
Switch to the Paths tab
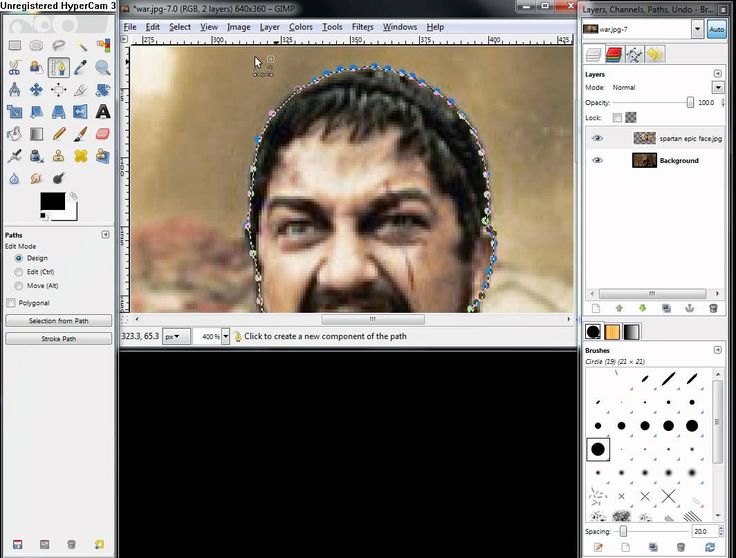(x=634, y=54)
